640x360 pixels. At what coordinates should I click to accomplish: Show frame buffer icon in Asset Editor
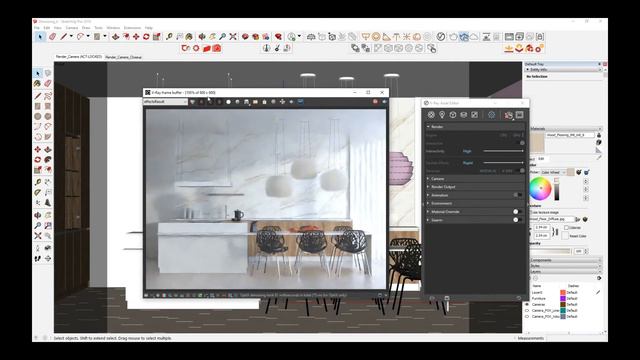[x=519, y=115]
